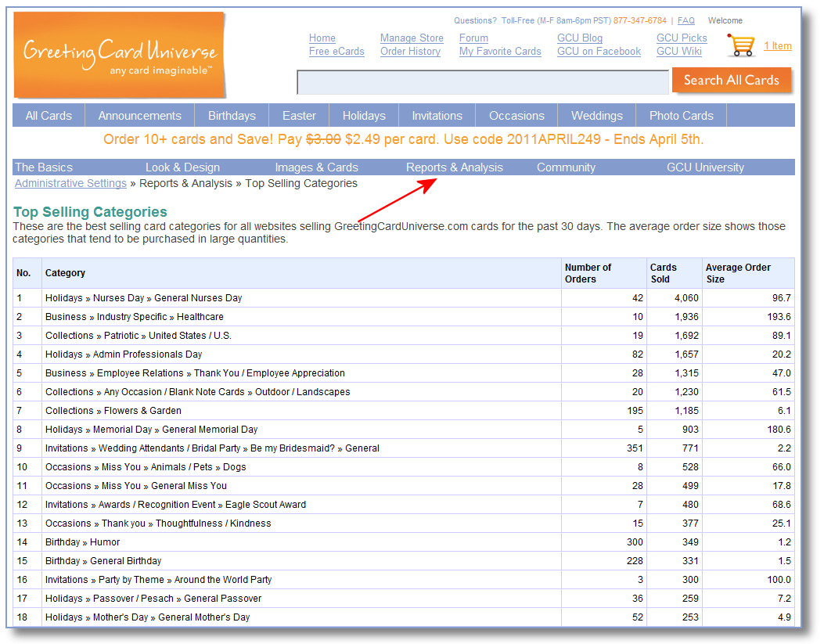Click the Cards Sold column header
This screenshot has height=644, width=824.
click(675, 273)
